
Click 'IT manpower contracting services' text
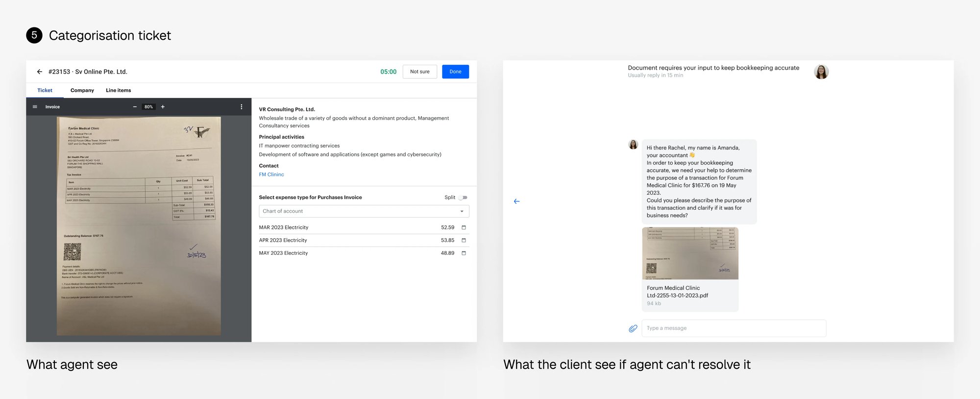299,146
